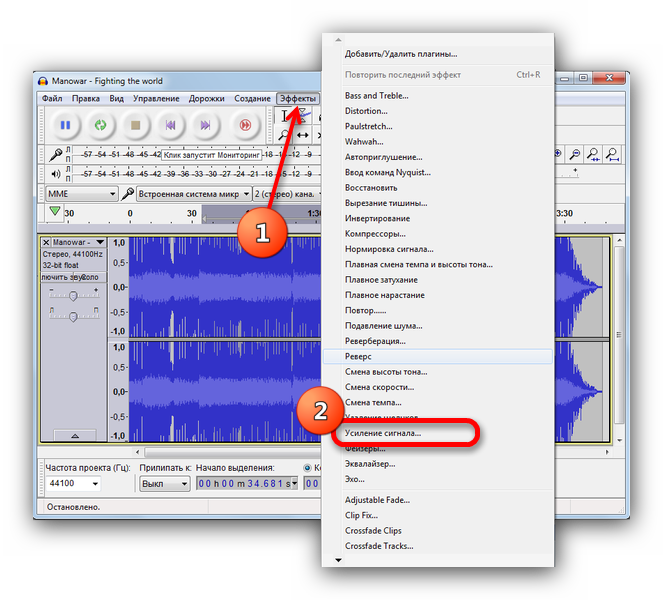Click the green triangle on the timeline
This screenshot has height=600, width=663.
pyautogui.click(x=55, y=211)
